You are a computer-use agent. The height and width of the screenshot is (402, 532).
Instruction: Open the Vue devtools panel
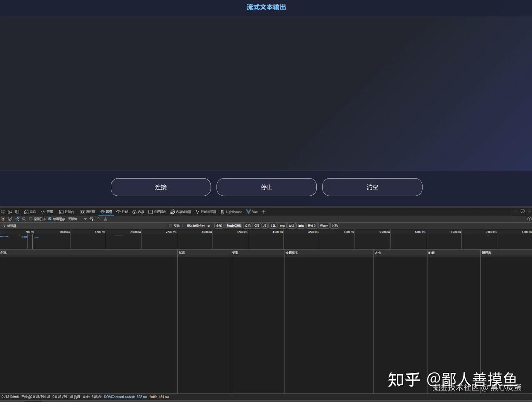point(252,212)
